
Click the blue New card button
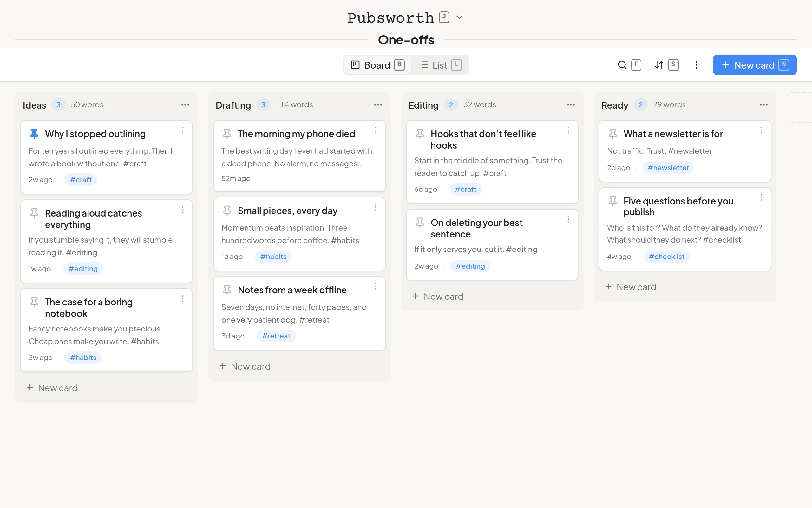tap(755, 65)
